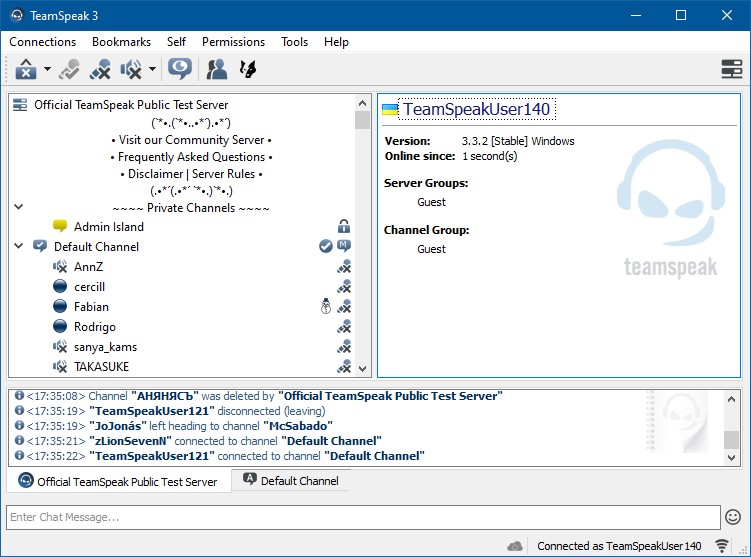
Task: Select user sanya_kams
Action: (105, 347)
